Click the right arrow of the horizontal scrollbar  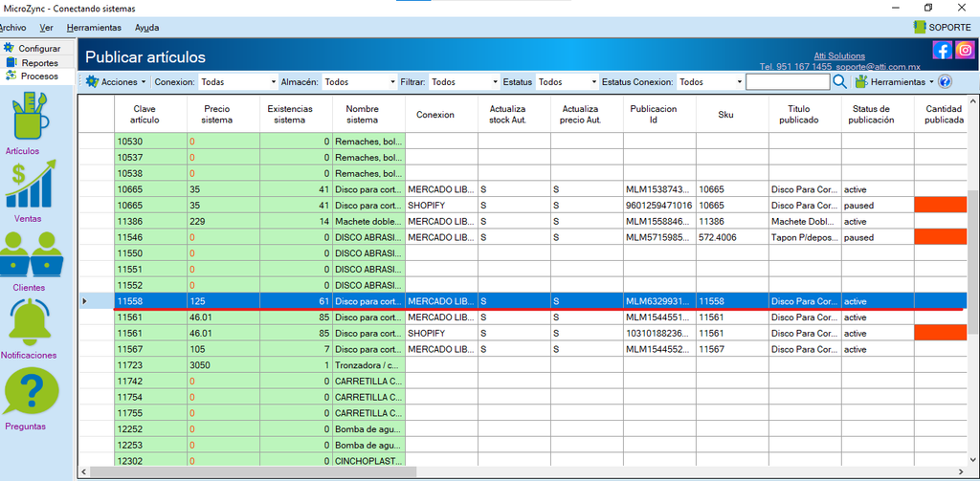961,471
